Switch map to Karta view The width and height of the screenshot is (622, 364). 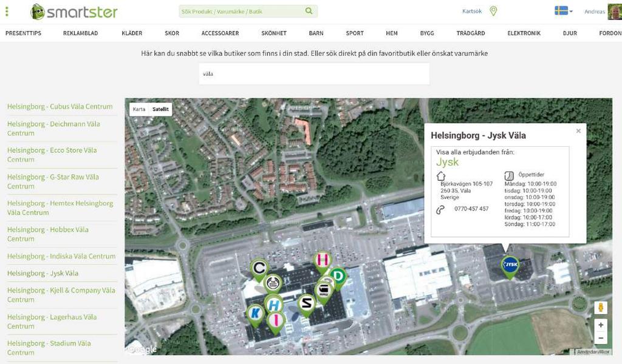coord(139,109)
